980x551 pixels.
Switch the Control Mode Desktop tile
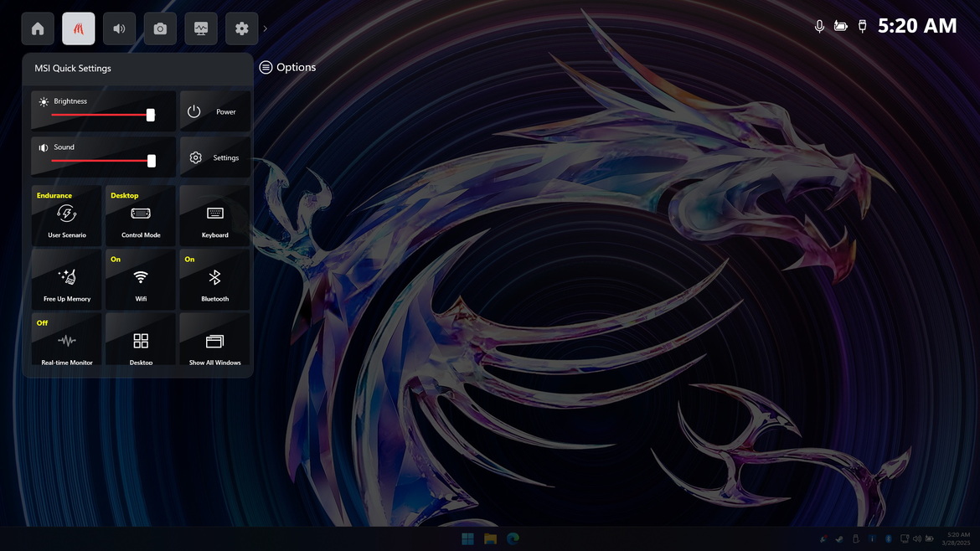pyautogui.click(x=141, y=215)
